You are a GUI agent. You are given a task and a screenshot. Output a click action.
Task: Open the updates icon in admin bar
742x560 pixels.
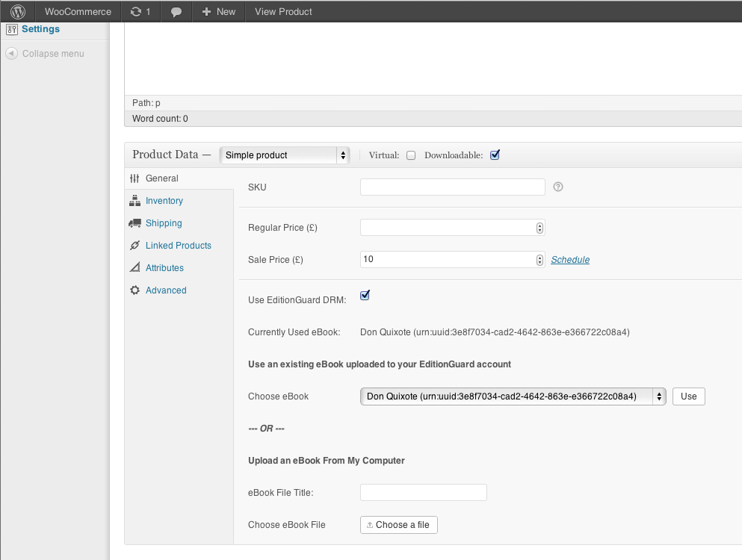click(135, 11)
